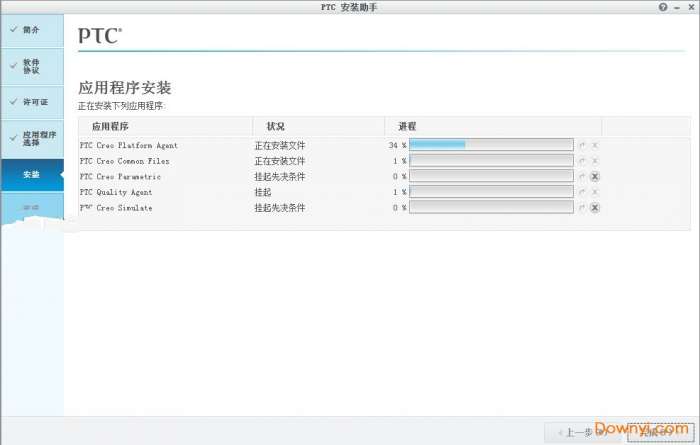Select the PTC Creo Parametric row name

(x=121, y=177)
